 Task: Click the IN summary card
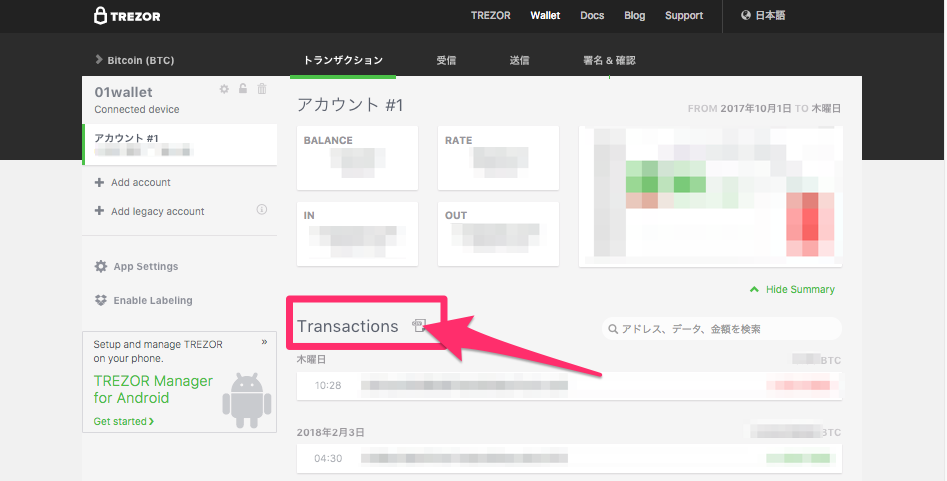(x=358, y=234)
